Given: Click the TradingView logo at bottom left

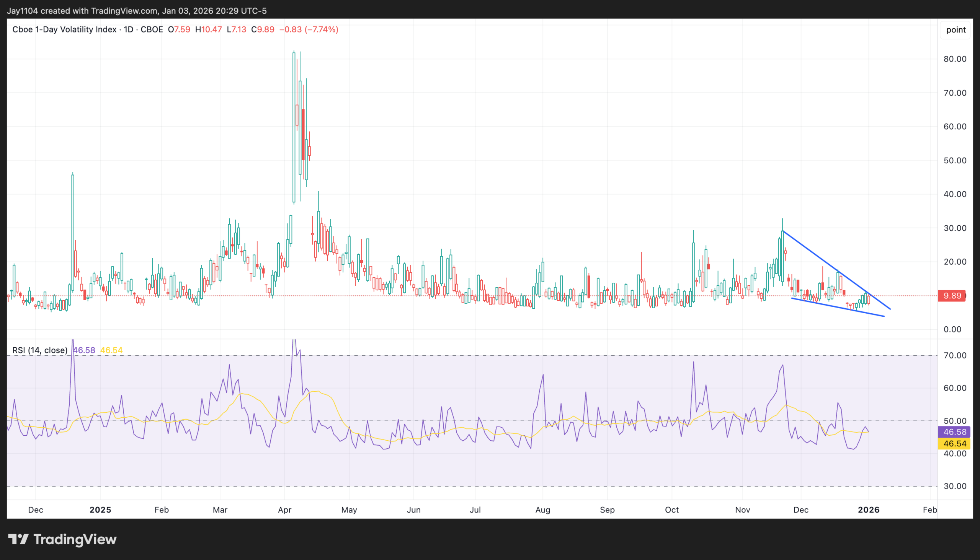Looking at the screenshot, I should (62, 539).
